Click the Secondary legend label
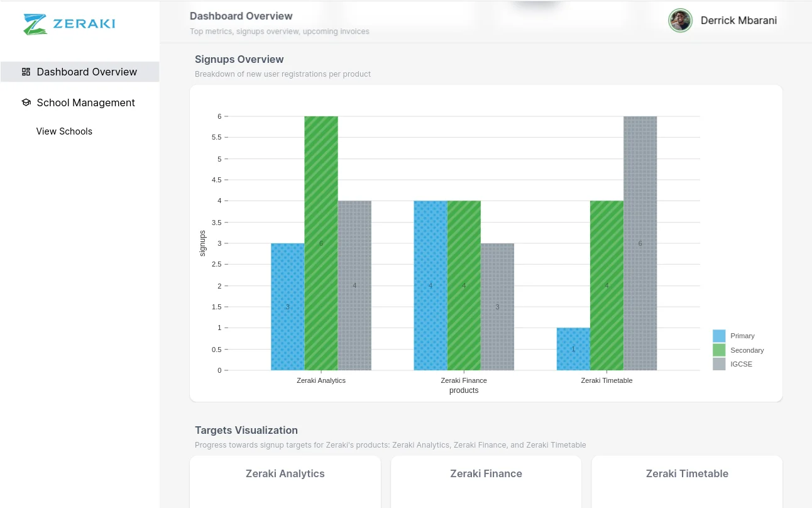This screenshot has height=508, width=812. click(747, 350)
